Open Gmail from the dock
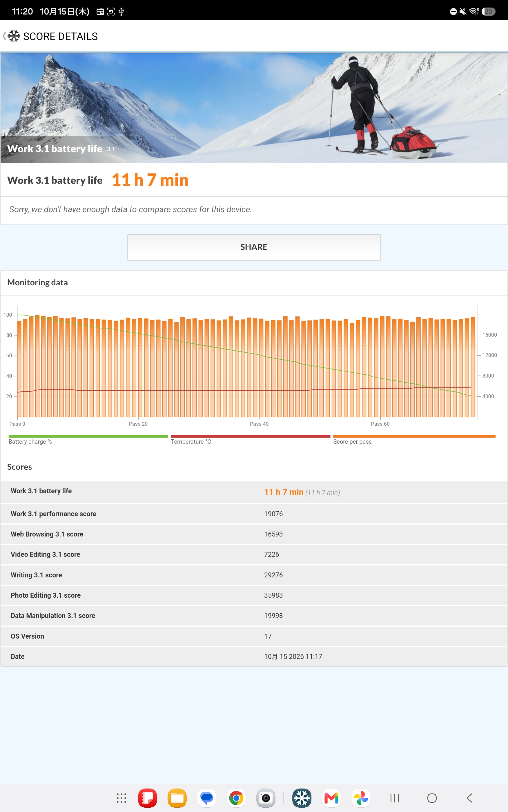This screenshot has width=508, height=812. pyautogui.click(x=331, y=798)
